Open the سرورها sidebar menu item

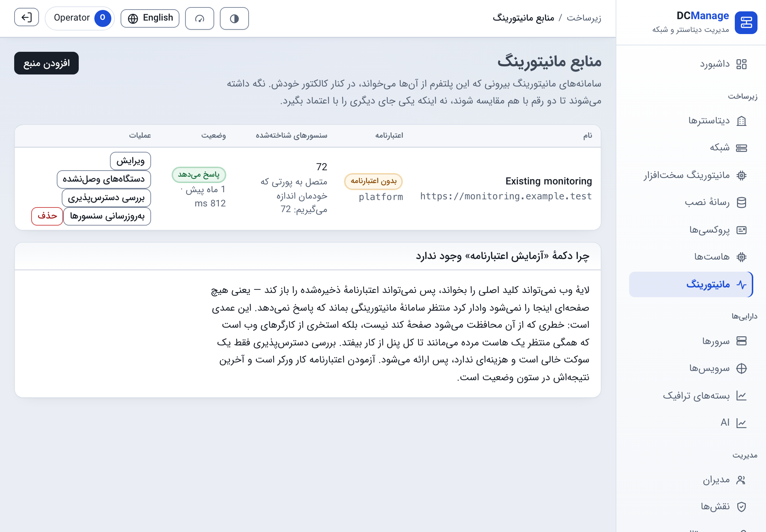tap(691, 341)
